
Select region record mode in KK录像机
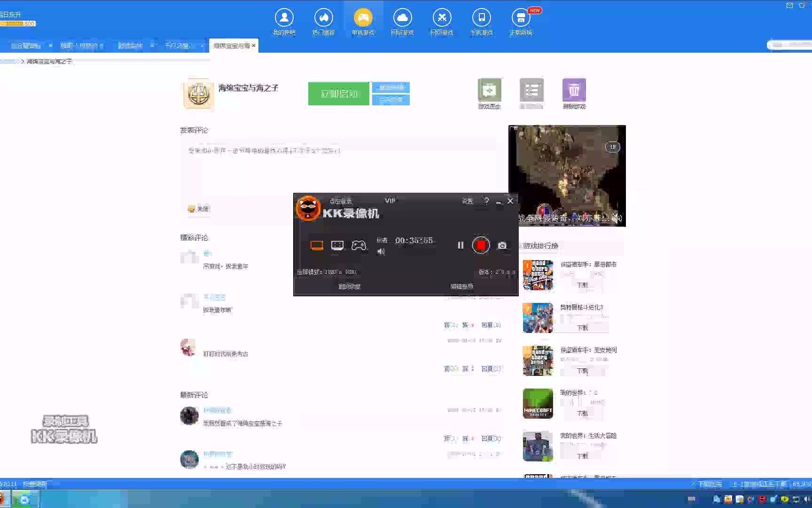[337, 246]
